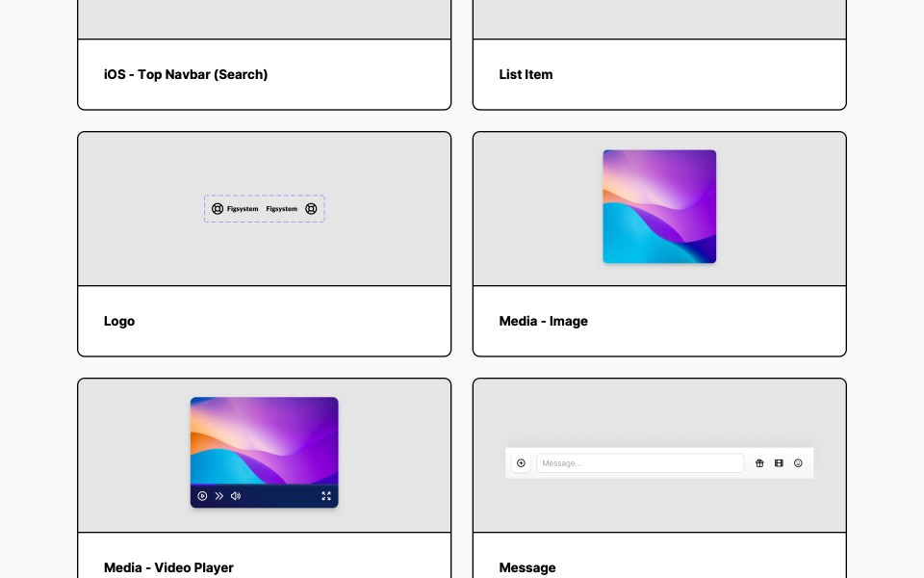Click the film strip icon in the message bar
Image resolution: width=924 pixels, height=578 pixels.
tap(779, 463)
